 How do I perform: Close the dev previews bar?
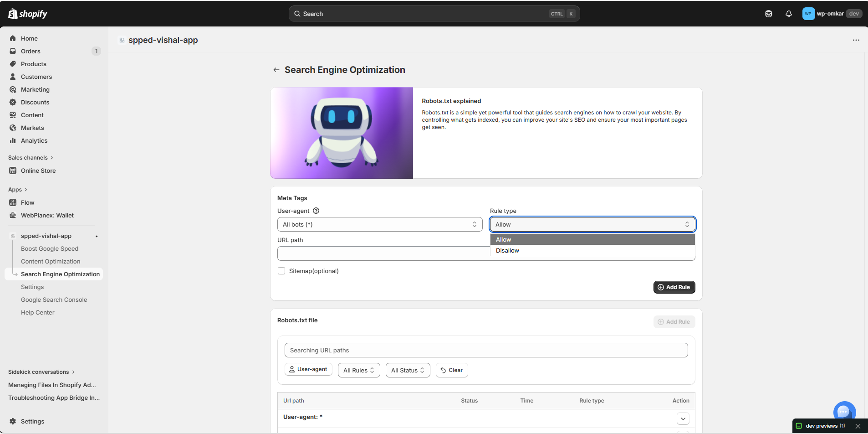pyautogui.click(x=858, y=426)
